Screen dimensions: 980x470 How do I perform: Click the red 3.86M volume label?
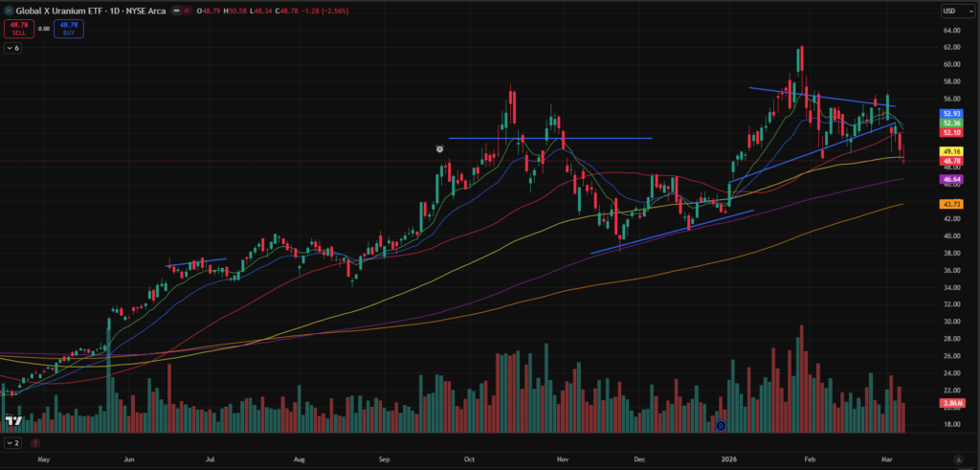951,404
